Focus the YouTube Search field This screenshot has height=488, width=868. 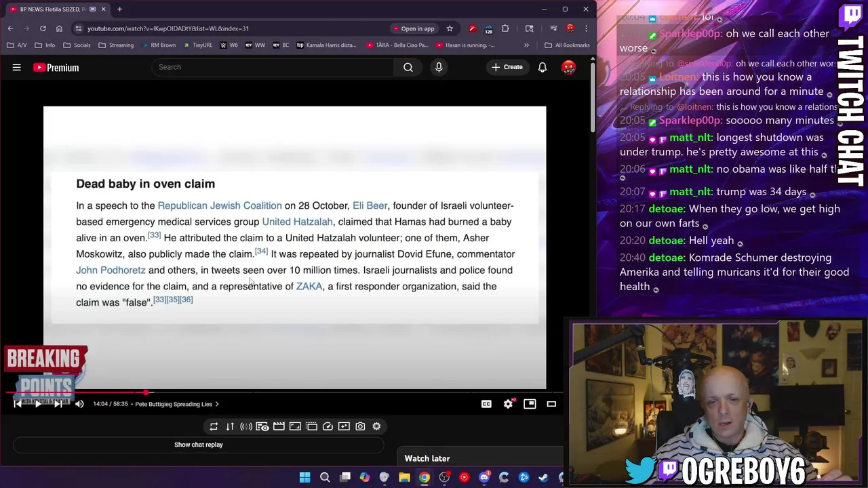coord(273,67)
